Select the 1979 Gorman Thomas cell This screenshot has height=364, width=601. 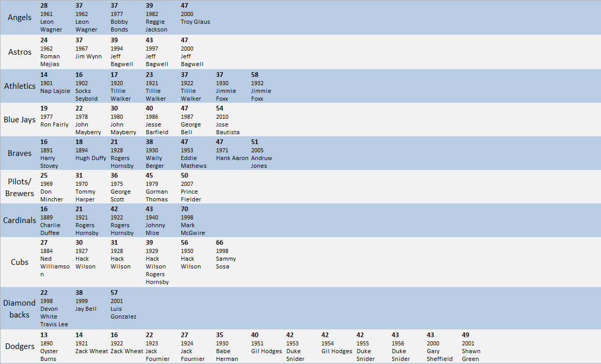pyautogui.click(x=157, y=187)
